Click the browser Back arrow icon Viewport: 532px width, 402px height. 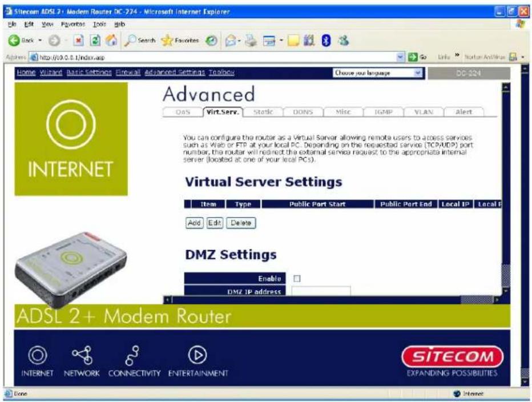point(14,41)
